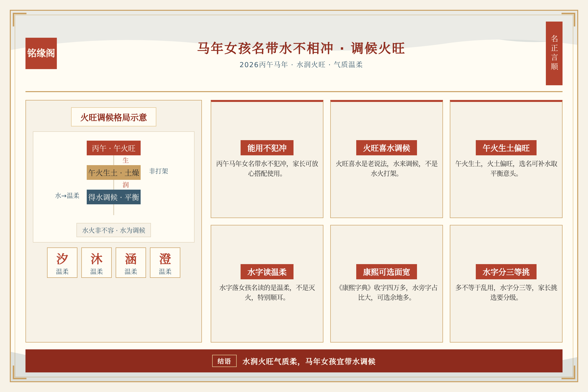Click the 名正言顺 vertical banner
Screen dimensions: 588x392
tap(554, 53)
